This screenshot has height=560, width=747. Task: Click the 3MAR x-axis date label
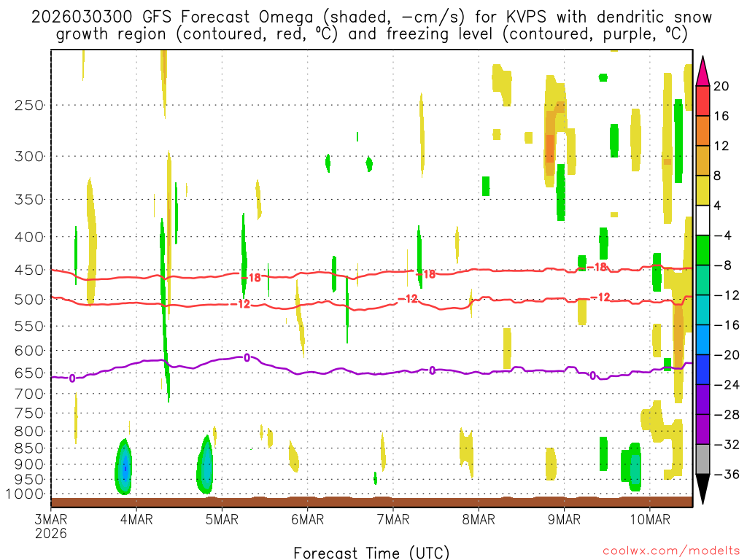pos(51,518)
